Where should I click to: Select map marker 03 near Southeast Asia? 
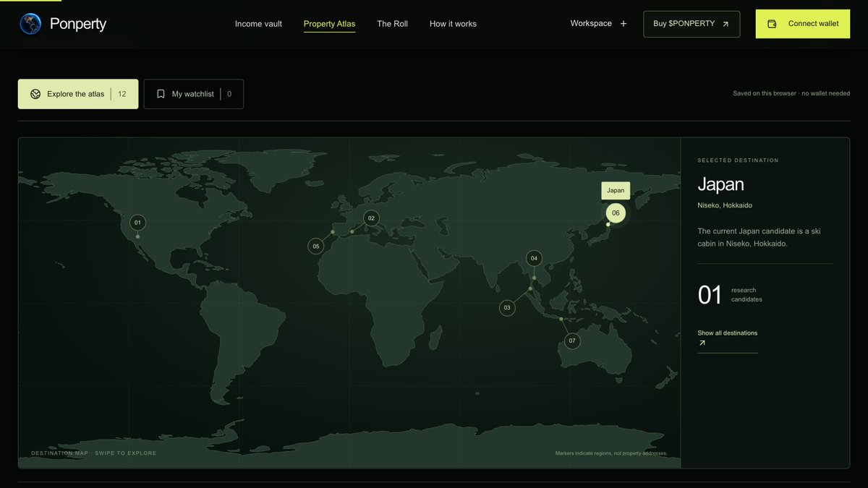coord(507,308)
